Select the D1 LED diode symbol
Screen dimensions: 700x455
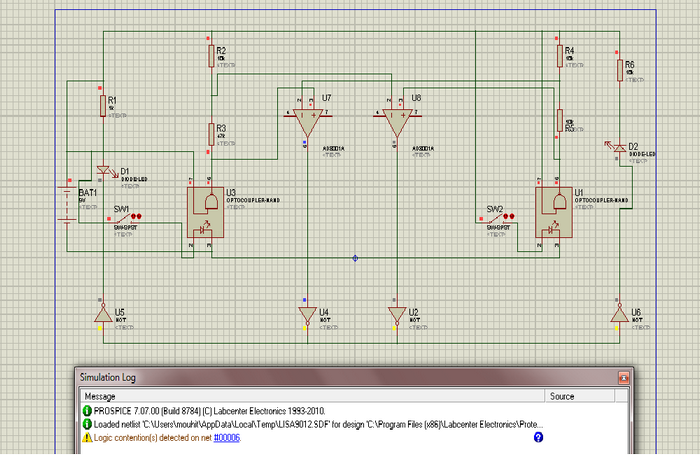pos(104,171)
